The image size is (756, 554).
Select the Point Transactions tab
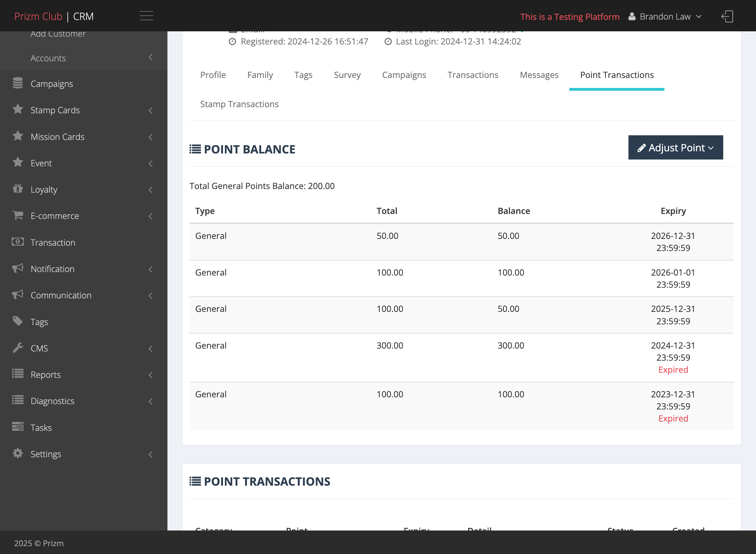tap(617, 75)
